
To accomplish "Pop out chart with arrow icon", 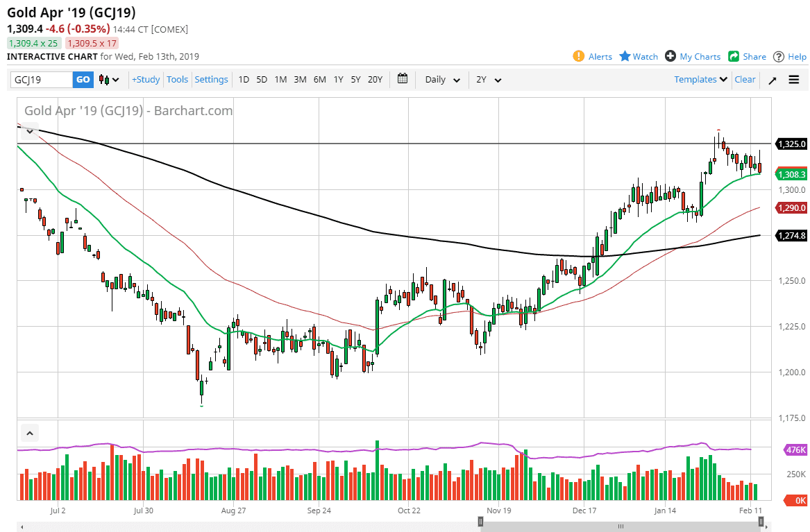I will tap(772, 80).
